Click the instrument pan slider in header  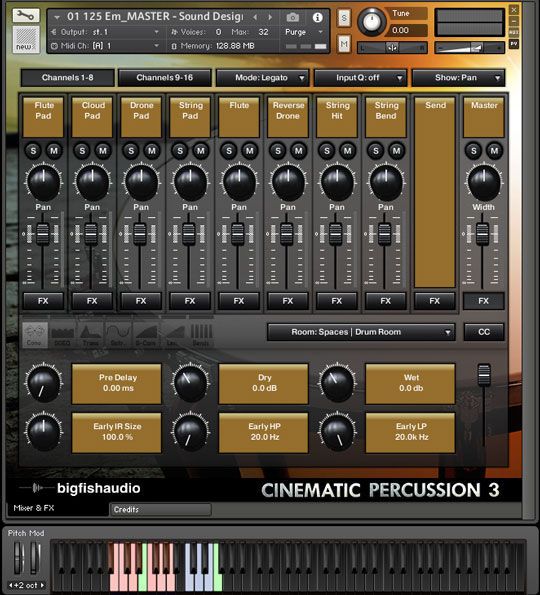pyautogui.click(x=392, y=48)
